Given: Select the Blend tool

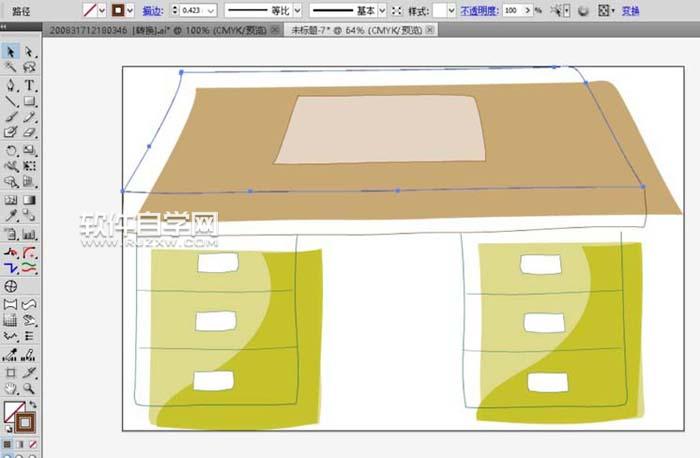Looking at the screenshot, I should coord(29,216).
